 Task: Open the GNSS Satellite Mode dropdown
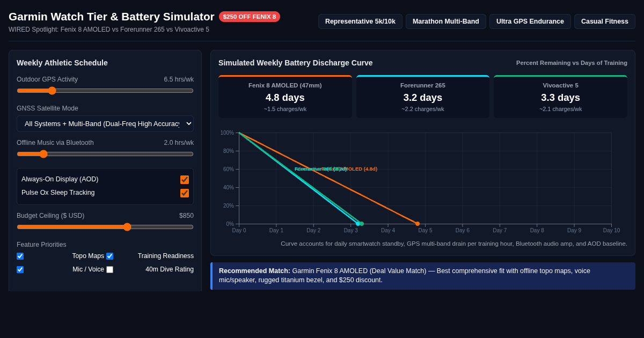click(x=105, y=123)
